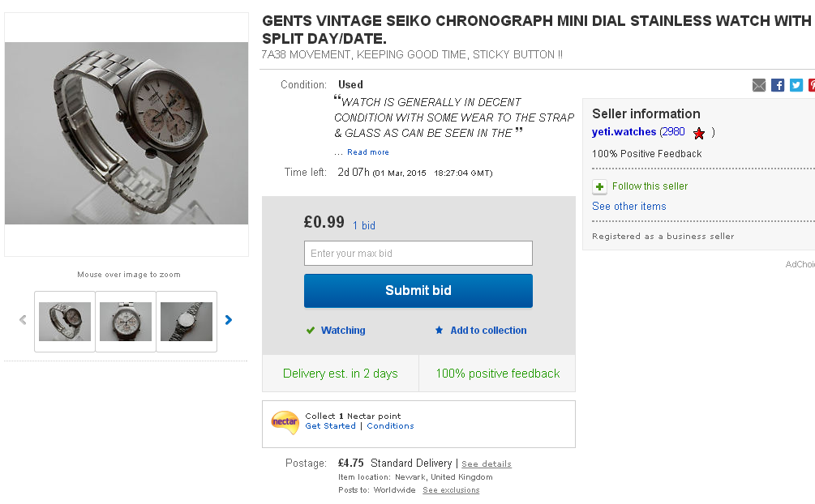Expand condition description with Read more
This screenshot has width=815, height=504.
(368, 152)
